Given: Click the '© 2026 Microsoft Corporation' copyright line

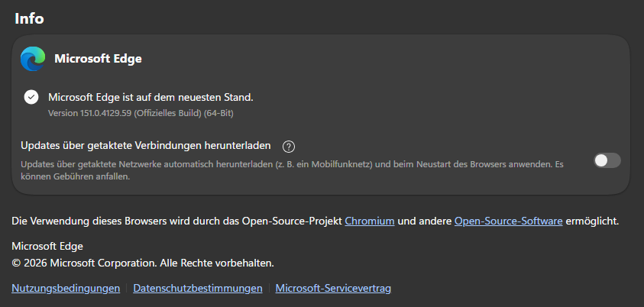Looking at the screenshot, I should pyautogui.click(x=143, y=263).
